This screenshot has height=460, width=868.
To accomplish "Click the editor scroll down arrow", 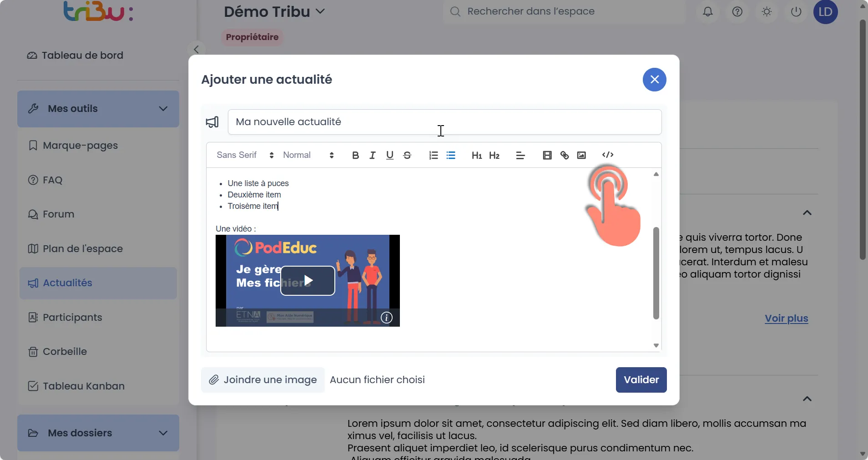I will [x=656, y=345].
